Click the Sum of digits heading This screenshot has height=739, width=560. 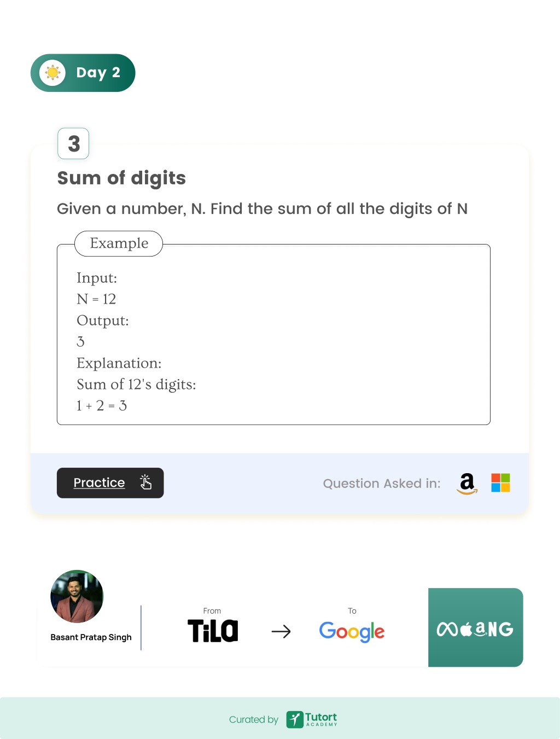tap(121, 178)
